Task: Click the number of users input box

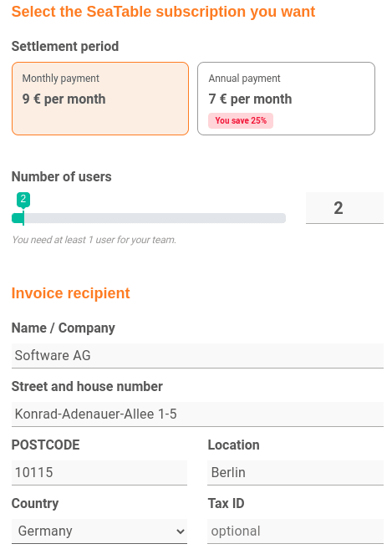Action: (x=344, y=208)
